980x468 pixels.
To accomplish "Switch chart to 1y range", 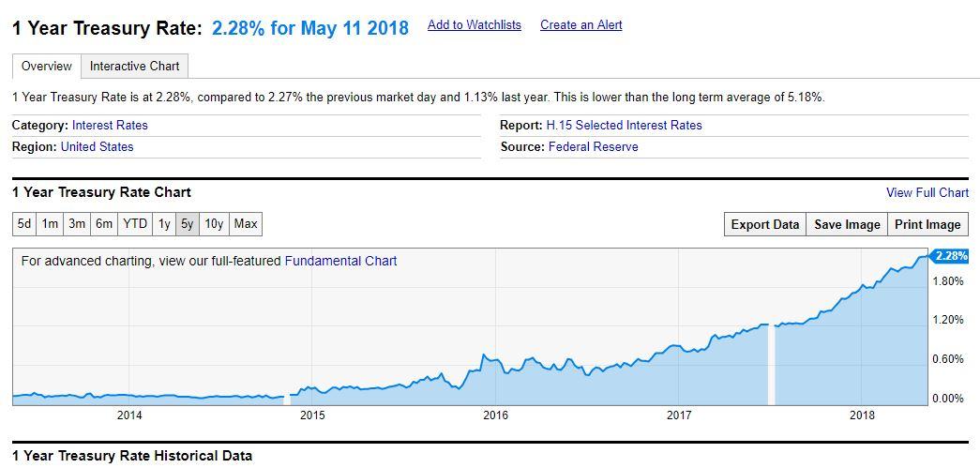I will [x=164, y=224].
